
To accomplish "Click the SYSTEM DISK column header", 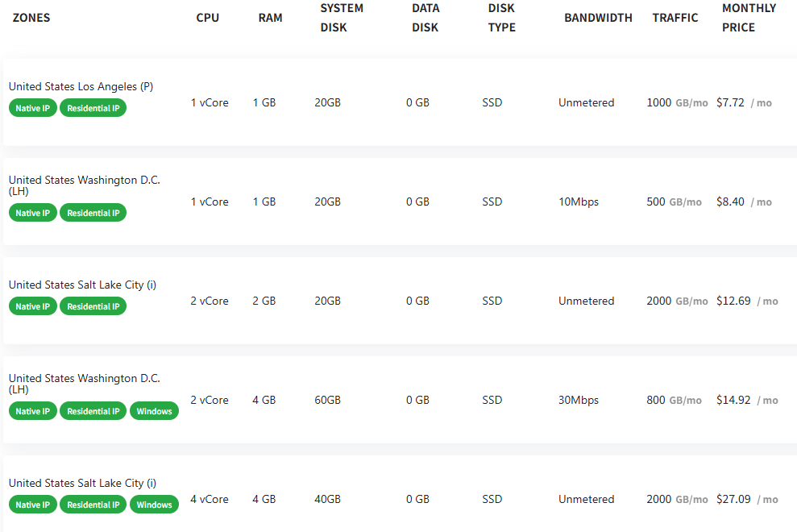I will point(342,18).
